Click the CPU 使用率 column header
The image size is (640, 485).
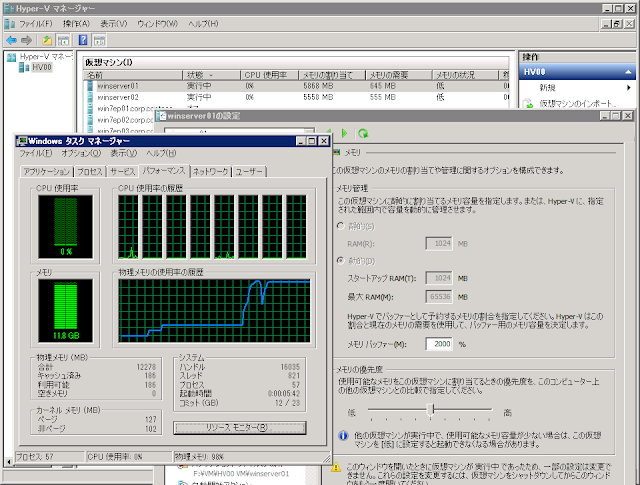pyautogui.click(x=269, y=75)
